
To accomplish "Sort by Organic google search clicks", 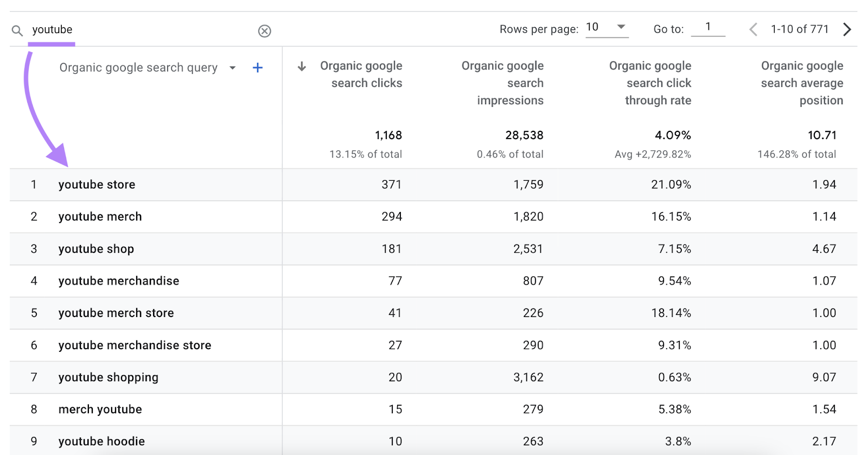I will [x=361, y=74].
